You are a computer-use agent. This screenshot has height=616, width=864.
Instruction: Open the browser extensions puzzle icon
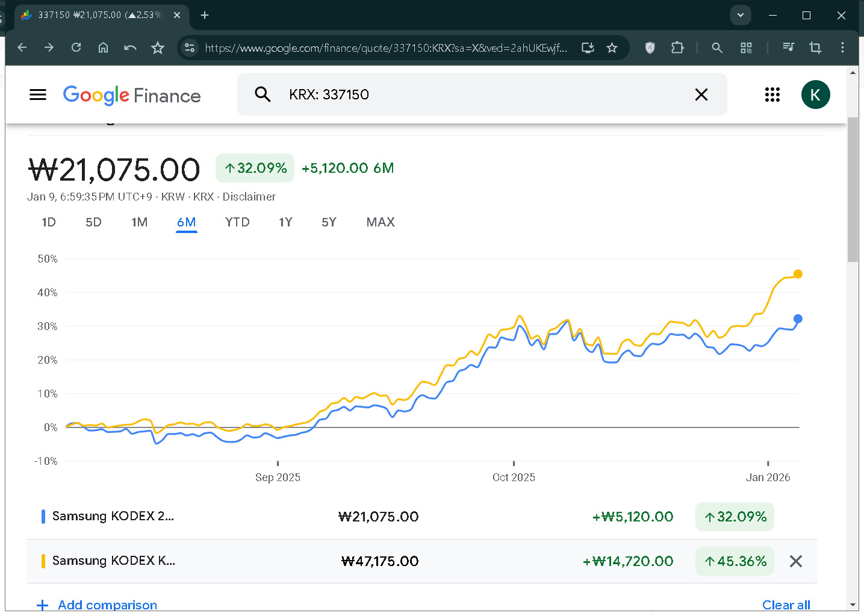click(x=677, y=48)
